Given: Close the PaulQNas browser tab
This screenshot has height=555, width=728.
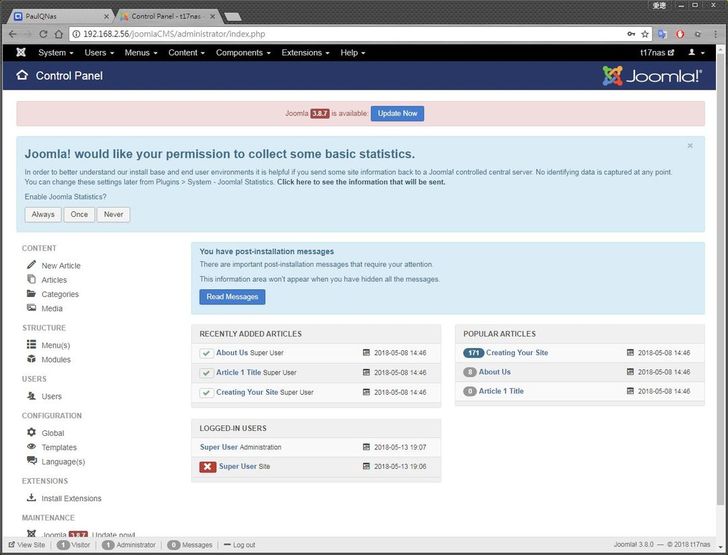Looking at the screenshot, I should tap(106, 16).
